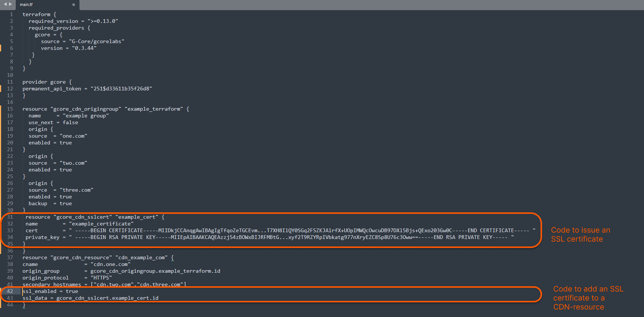Click line number 1 in the gutter
644x317 pixels.
click(x=11, y=15)
